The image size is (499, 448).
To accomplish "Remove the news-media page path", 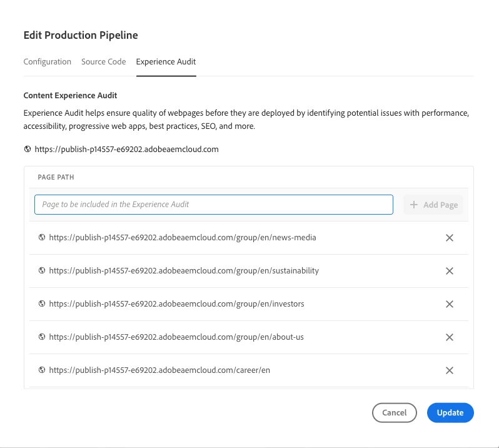I will point(449,238).
